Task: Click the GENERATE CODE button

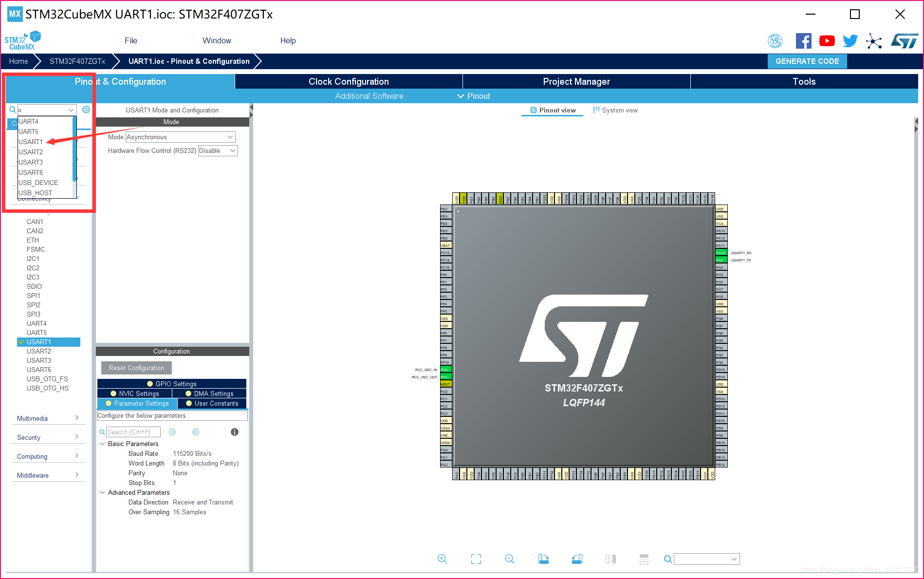Action: click(x=807, y=61)
